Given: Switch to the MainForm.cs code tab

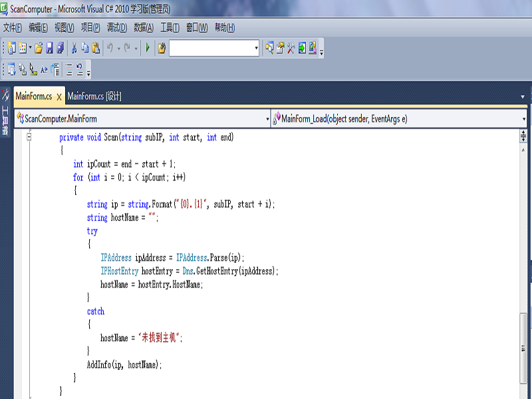Looking at the screenshot, I should (x=34, y=96).
